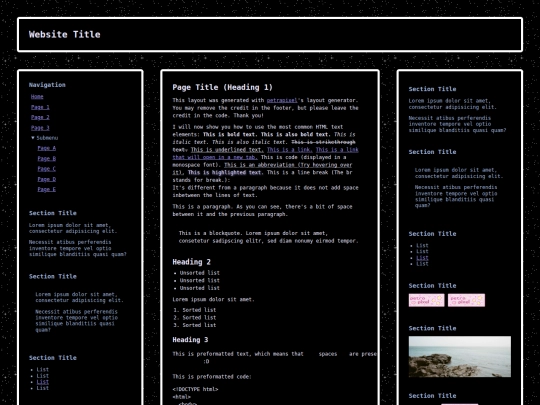540x405 pixels.
Task: Open the Page 2 navigation link
Action: pyautogui.click(x=40, y=117)
